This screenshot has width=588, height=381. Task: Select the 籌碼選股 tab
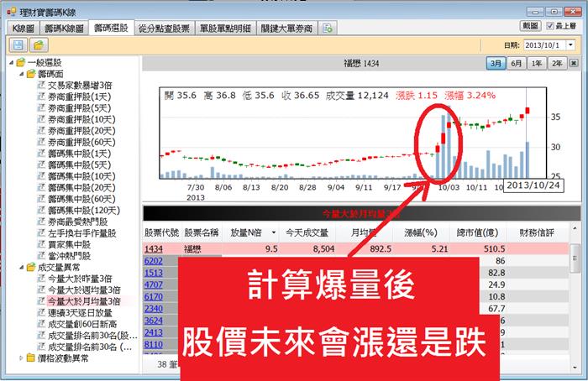click(111, 28)
